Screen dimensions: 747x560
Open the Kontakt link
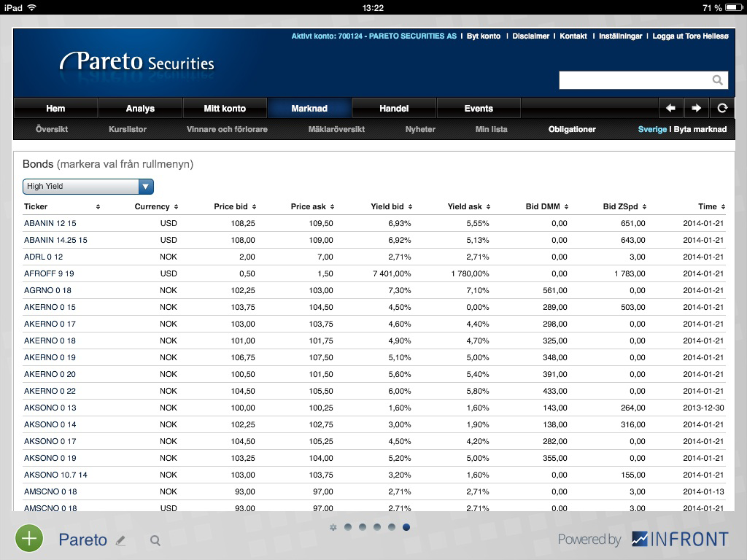pyautogui.click(x=573, y=36)
